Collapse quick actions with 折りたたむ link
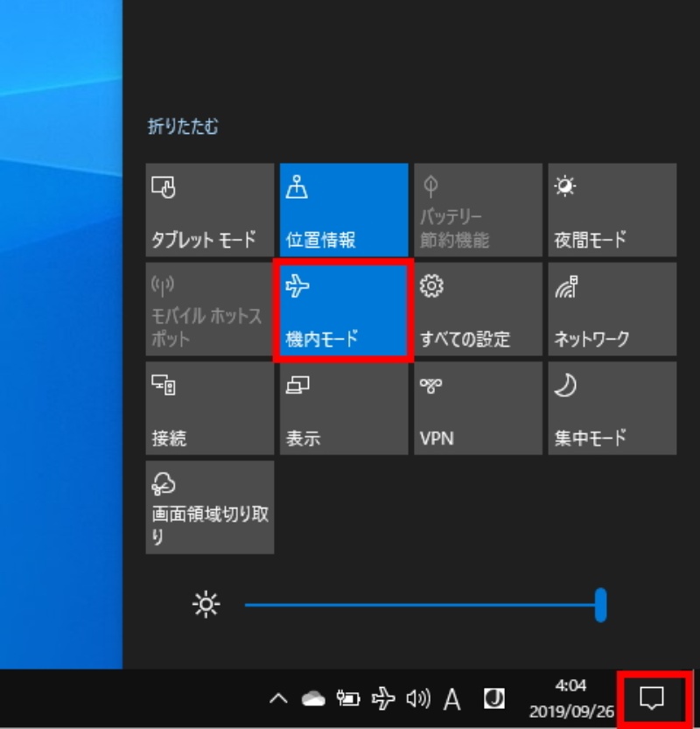Viewport: 700px width, 729px height. 183,127
